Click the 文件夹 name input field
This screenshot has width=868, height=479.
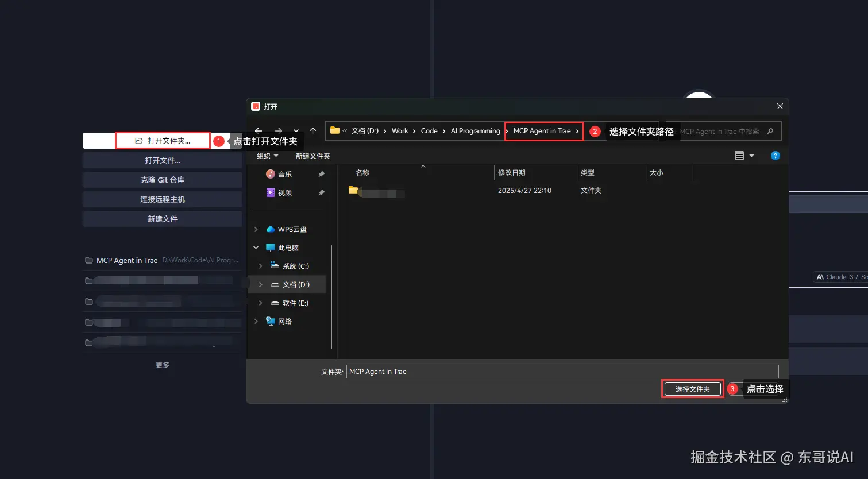coord(562,372)
